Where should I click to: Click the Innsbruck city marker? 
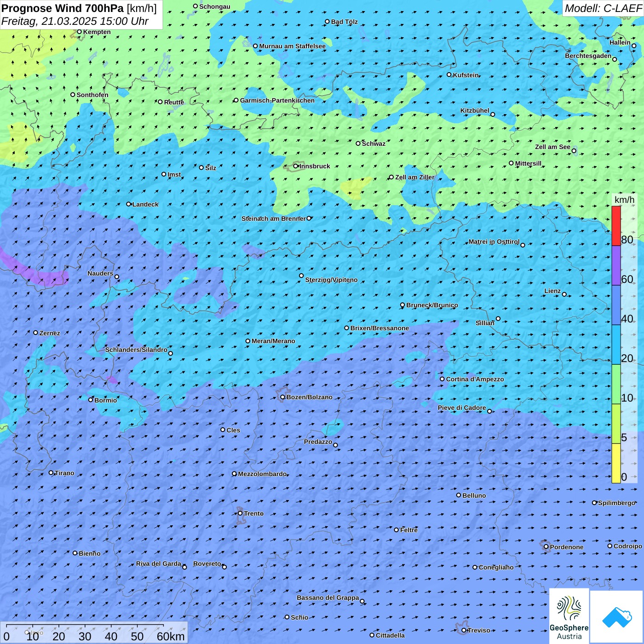coord(296,166)
